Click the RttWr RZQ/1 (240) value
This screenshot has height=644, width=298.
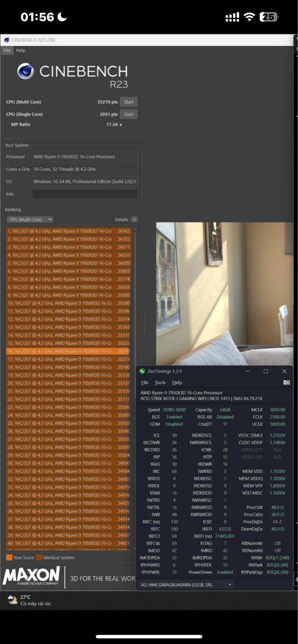click(x=278, y=558)
